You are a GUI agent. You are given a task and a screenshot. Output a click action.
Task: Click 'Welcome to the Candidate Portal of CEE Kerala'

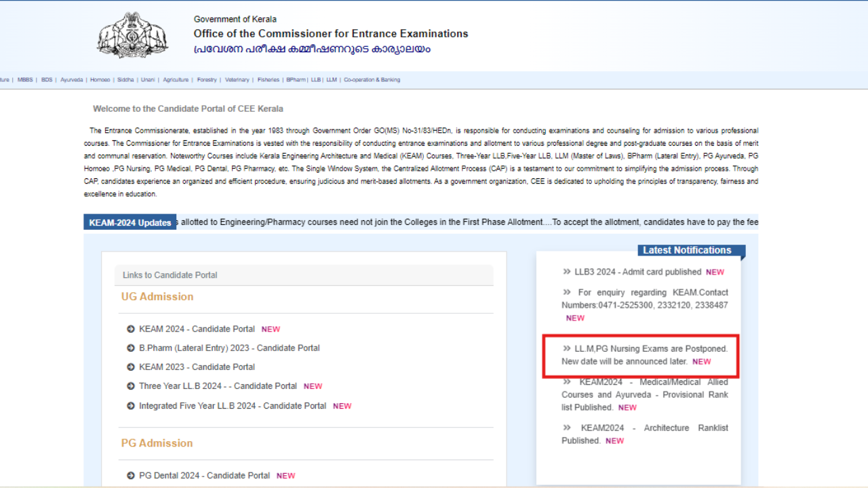(188, 108)
